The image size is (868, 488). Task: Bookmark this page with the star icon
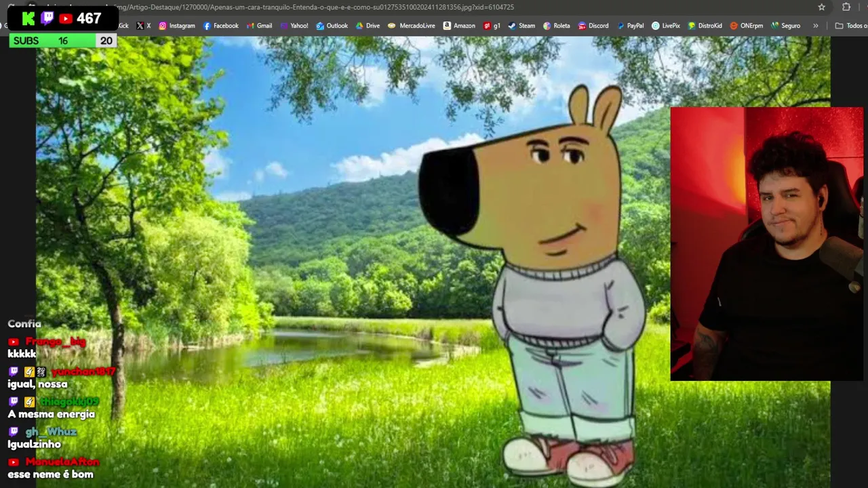(x=821, y=7)
